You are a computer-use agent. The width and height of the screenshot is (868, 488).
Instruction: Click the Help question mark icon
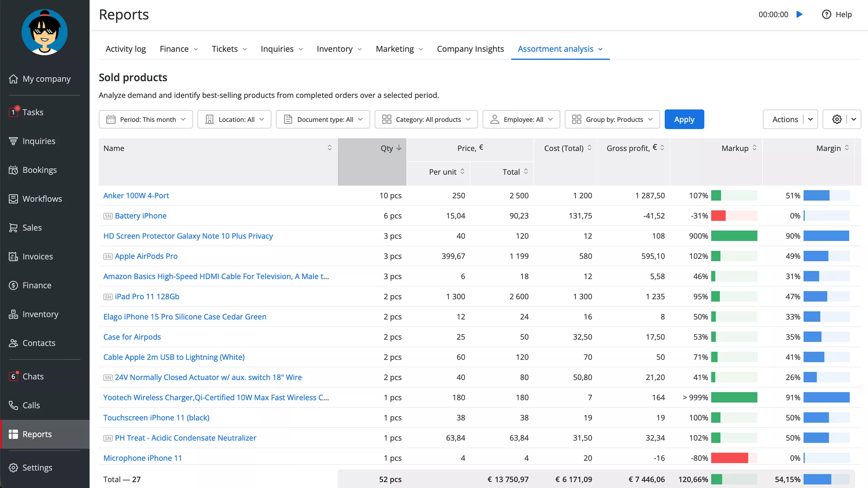[x=826, y=15]
